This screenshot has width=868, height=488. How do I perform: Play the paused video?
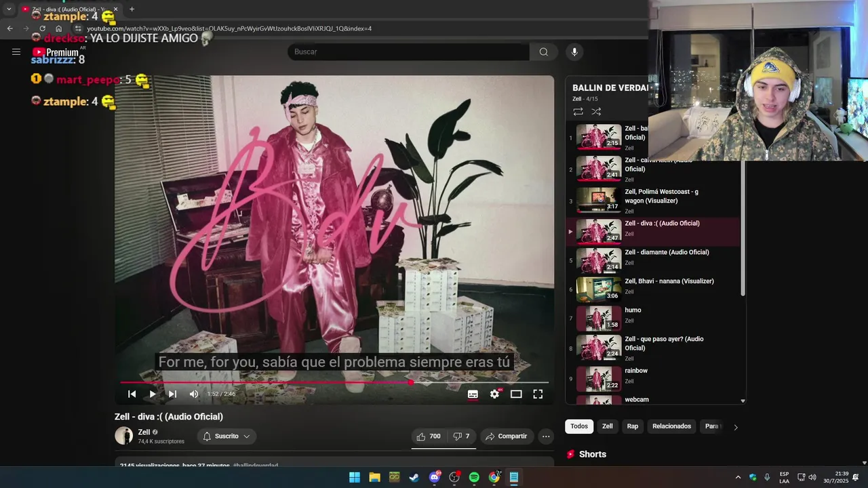[x=153, y=394]
